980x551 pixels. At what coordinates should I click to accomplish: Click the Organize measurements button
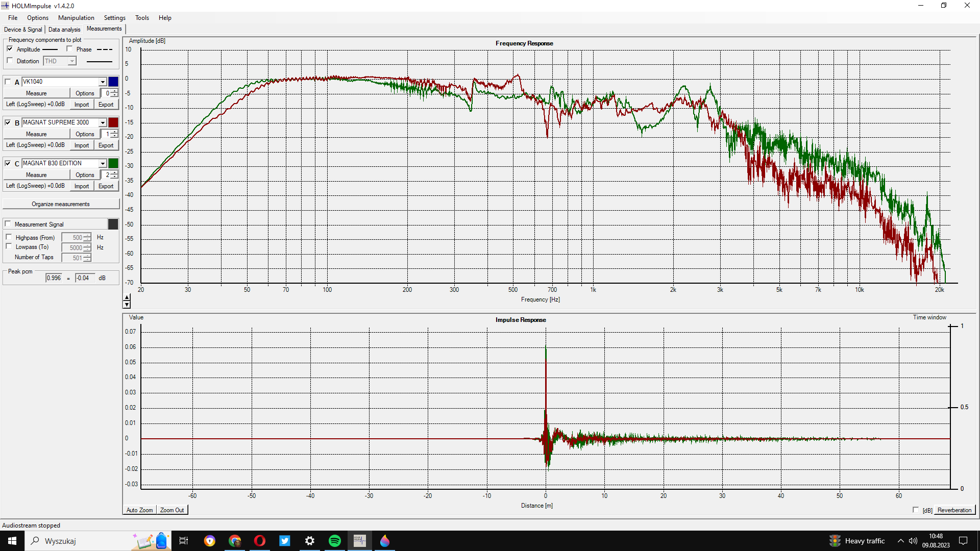61,204
